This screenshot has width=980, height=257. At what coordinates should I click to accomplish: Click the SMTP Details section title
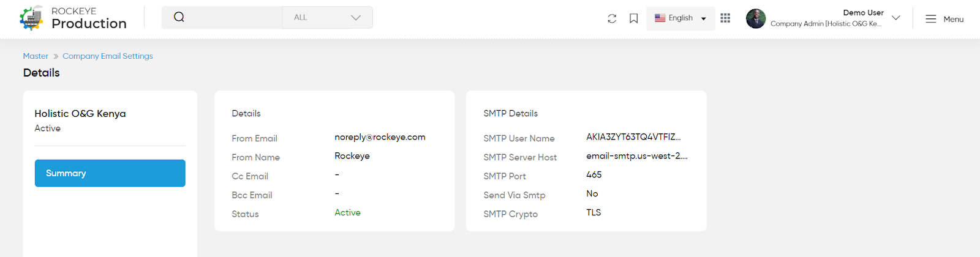coord(510,113)
